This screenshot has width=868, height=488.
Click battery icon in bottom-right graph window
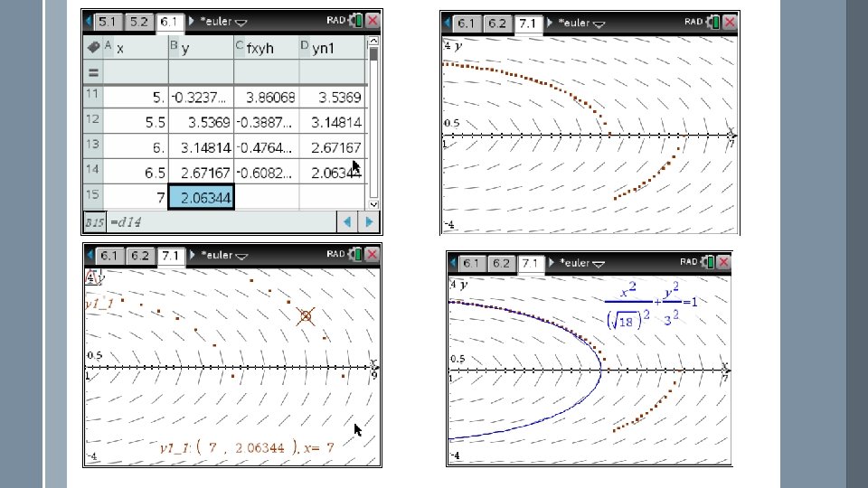click(x=707, y=262)
